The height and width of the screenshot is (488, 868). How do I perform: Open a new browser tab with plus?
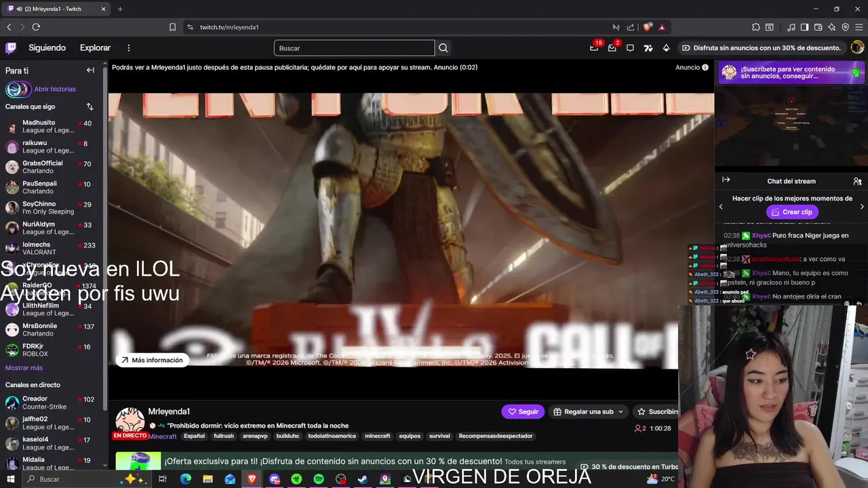(x=120, y=9)
